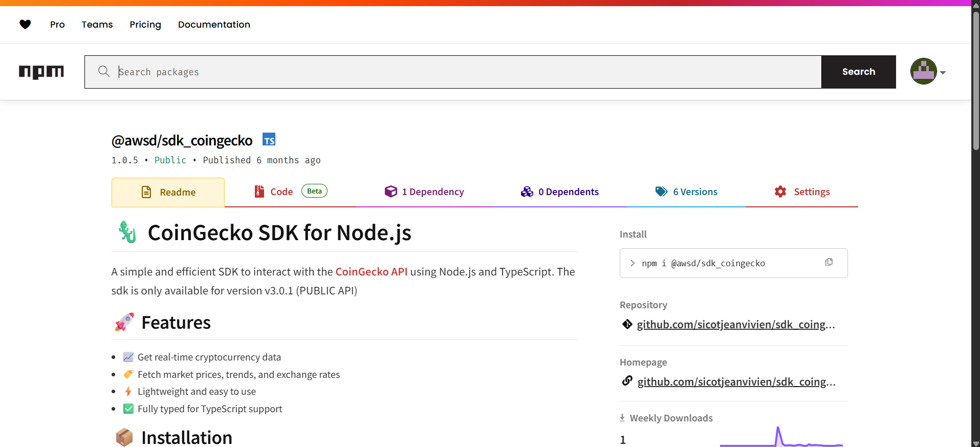Open the package Settings tab
Screen dimensions: 980x447
click(802, 191)
